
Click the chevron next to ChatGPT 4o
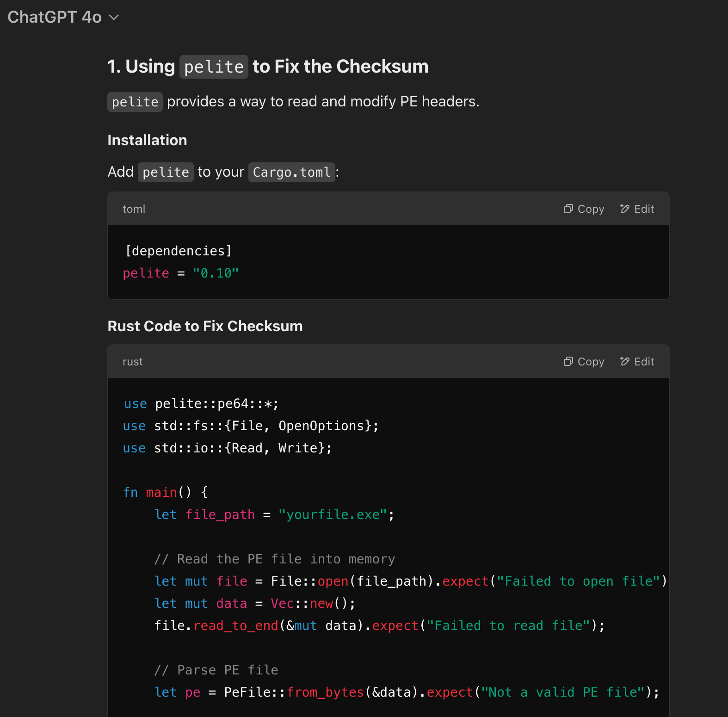(x=114, y=18)
